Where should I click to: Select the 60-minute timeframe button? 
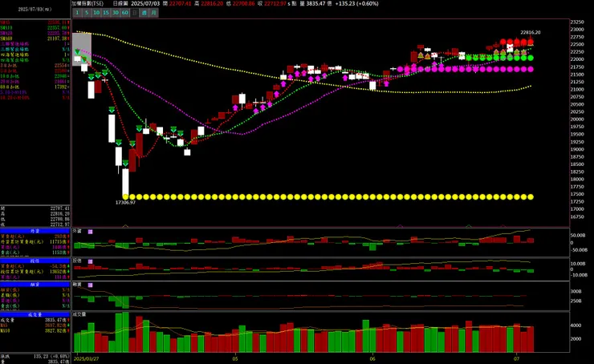125,13
